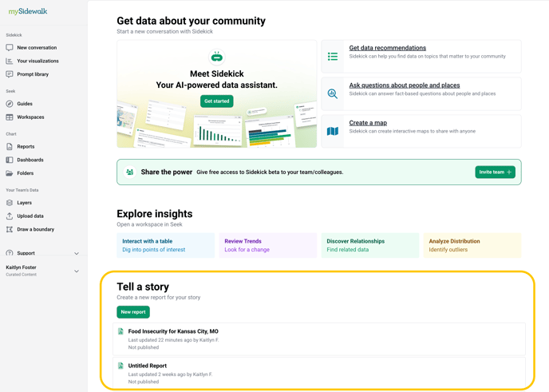Screen dimensions: 549x392
Task: Select Upload data in sidebar
Action: tap(30, 216)
